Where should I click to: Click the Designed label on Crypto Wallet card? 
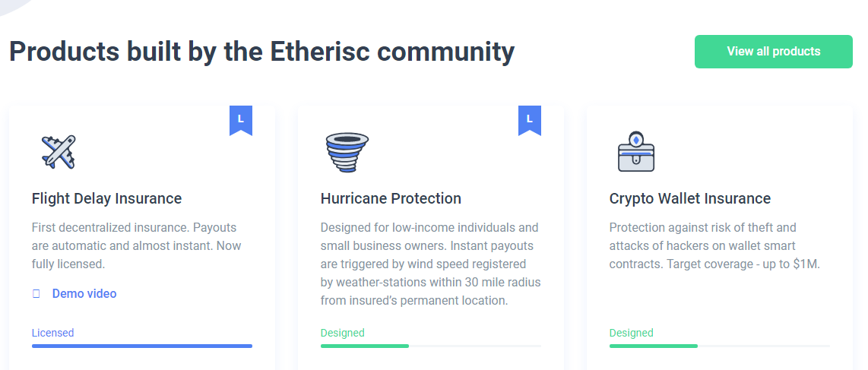(632, 332)
